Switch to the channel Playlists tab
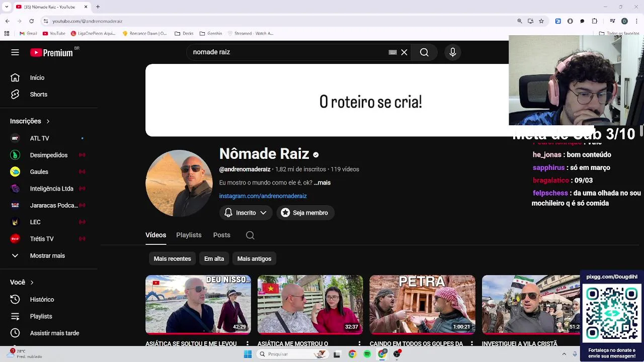644x362 pixels. click(x=189, y=235)
